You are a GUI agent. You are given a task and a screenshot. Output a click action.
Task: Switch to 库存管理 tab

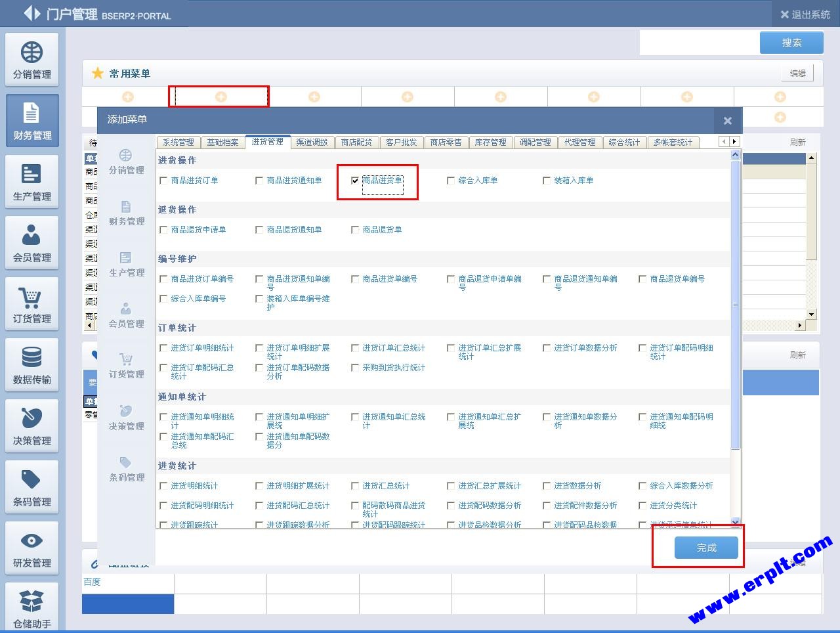click(490, 142)
